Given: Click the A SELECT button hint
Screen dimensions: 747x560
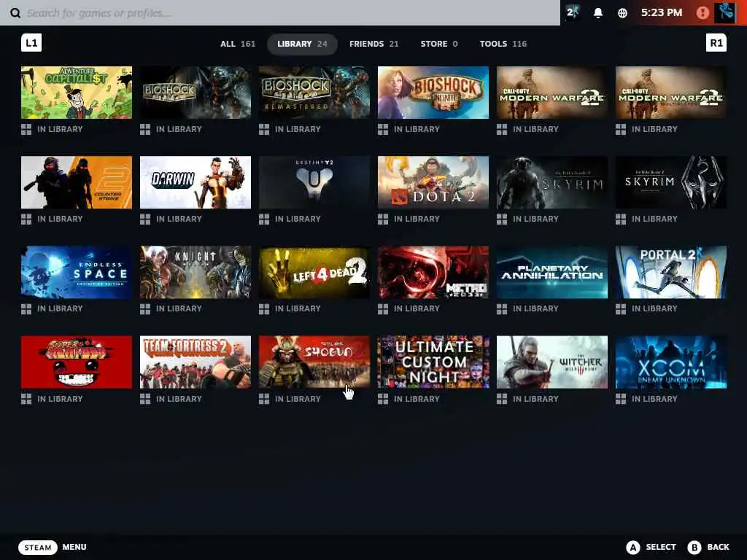Looking at the screenshot, I should [x=651, y=547].
